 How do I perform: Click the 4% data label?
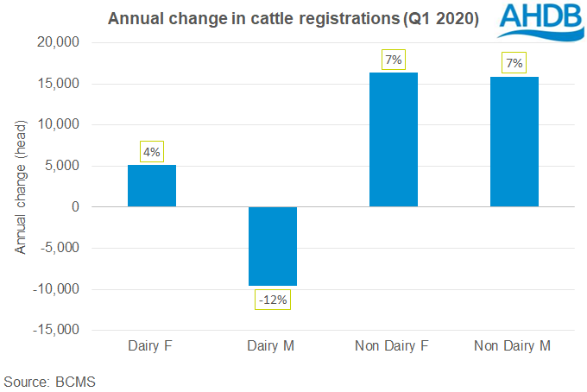tap(152, 153)
